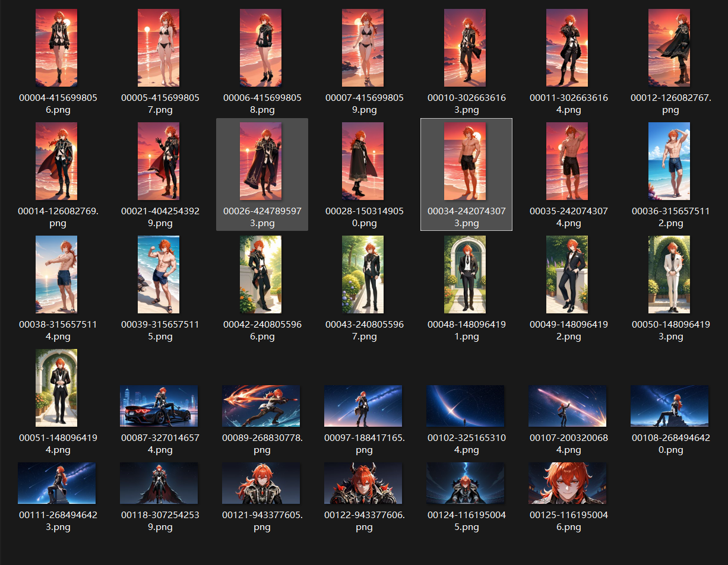Click file name 00043-2408055967.png

(x=364, y=331)
